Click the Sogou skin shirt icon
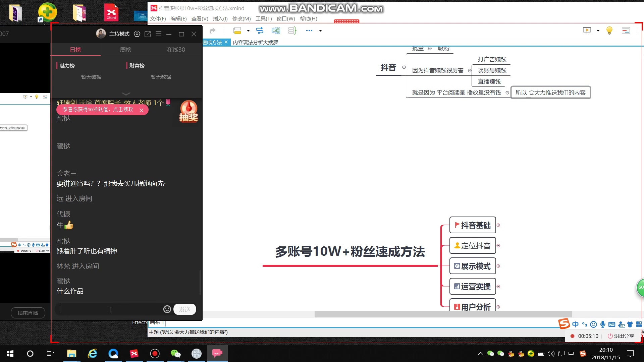The image size is (644, 362). tap(630, 324)
